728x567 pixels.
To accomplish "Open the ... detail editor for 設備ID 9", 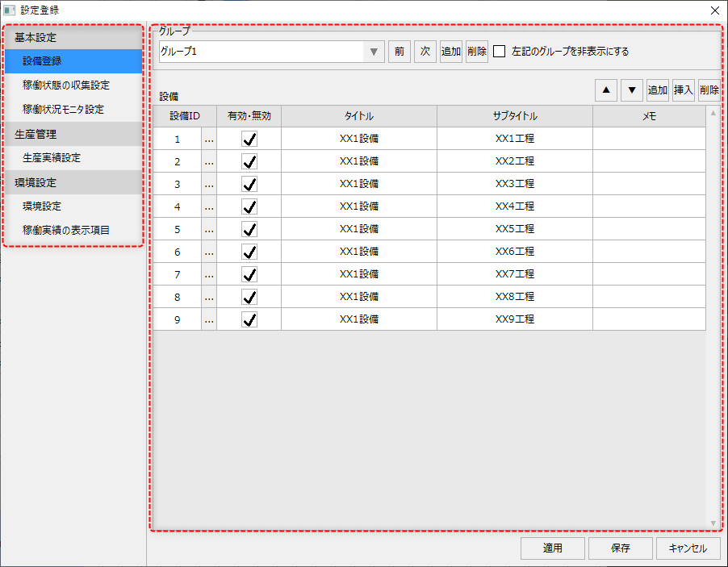I will tap(208, 319).
